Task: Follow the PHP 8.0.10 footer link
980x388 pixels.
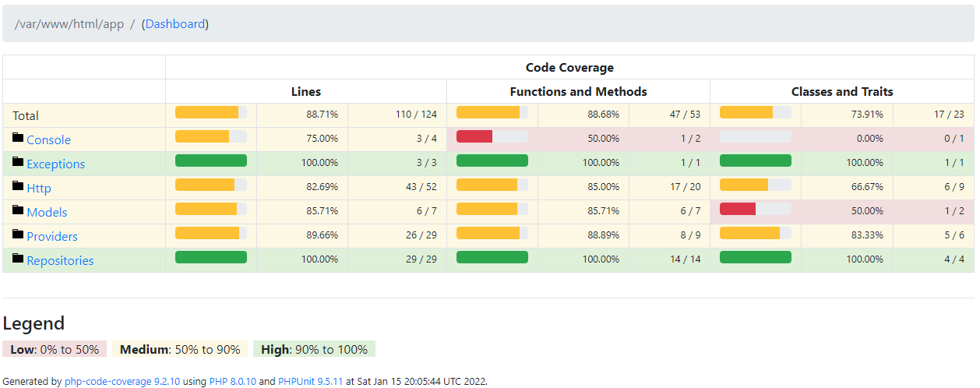Action: [233, 382]
